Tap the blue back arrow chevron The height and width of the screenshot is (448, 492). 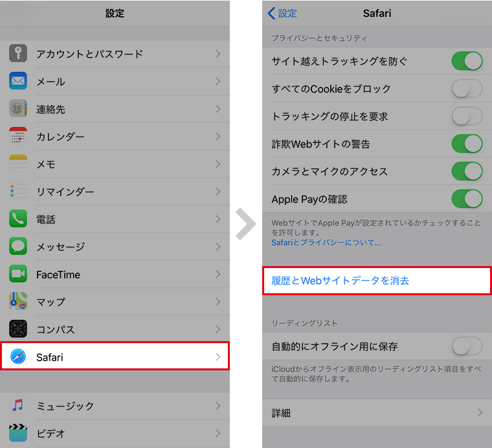point(271,13)
